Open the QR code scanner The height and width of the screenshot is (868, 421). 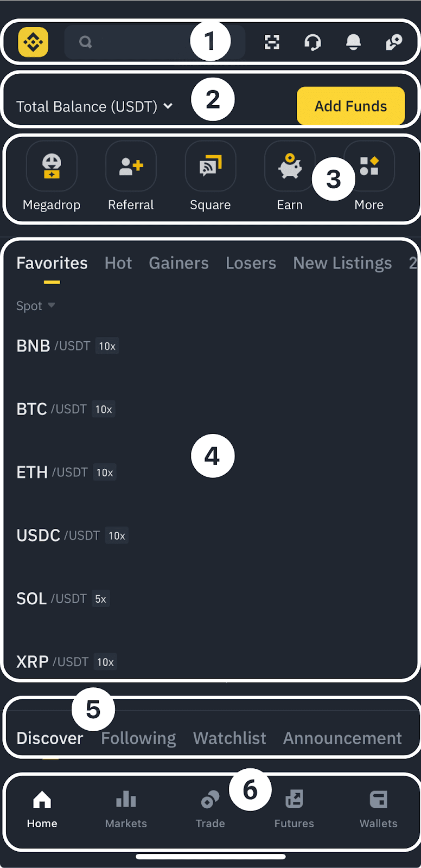coord(272,42)
